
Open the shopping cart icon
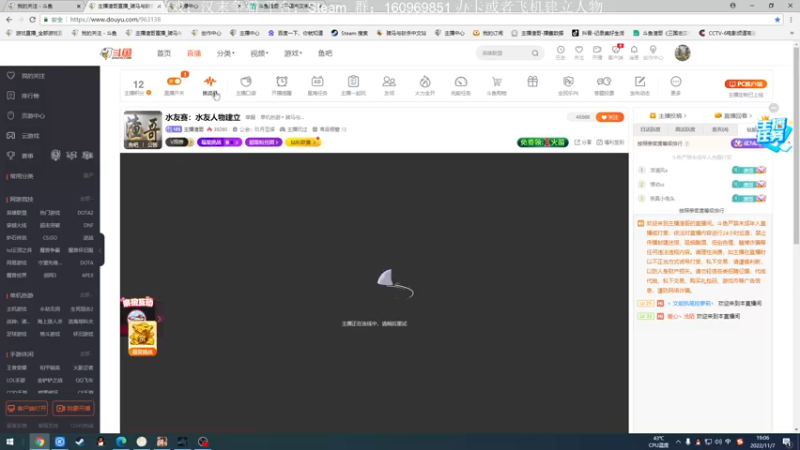(x=496, y=82)
